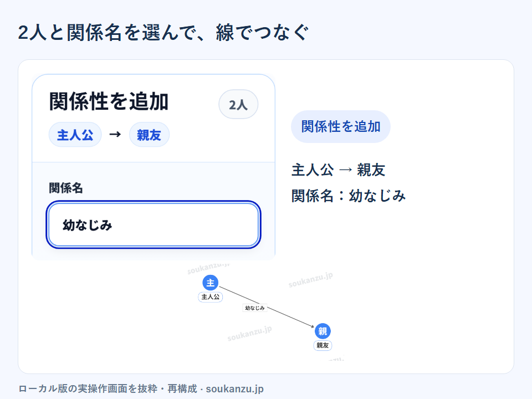This screenshot has width=532, height=399.
Task: Click the 2人 count badge
Action: point(238,105)
